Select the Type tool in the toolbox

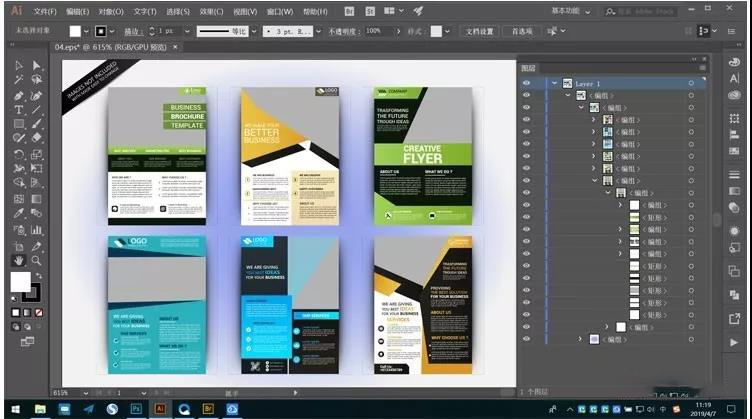(x=19, y=109)
